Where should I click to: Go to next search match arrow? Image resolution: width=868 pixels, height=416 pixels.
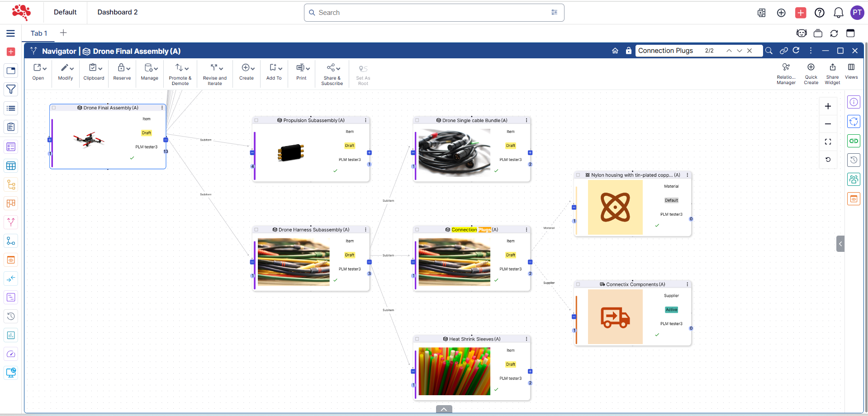(739, 51)
